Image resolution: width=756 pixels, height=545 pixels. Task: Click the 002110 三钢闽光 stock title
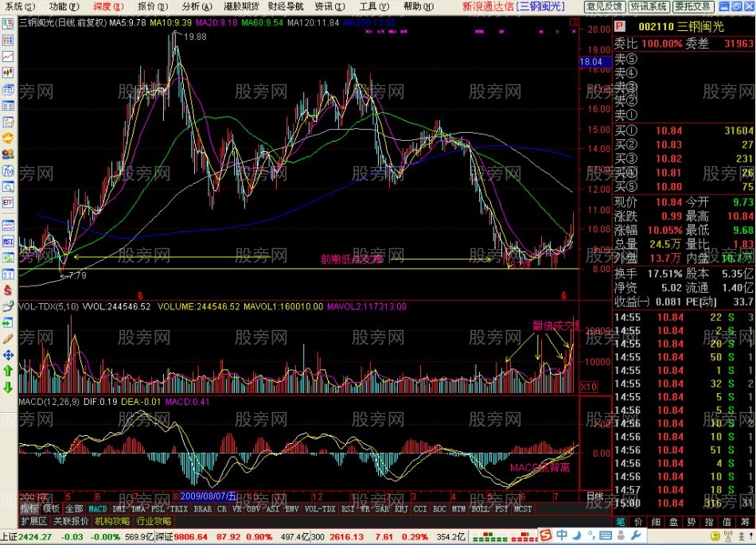click(x=680, y=26)
